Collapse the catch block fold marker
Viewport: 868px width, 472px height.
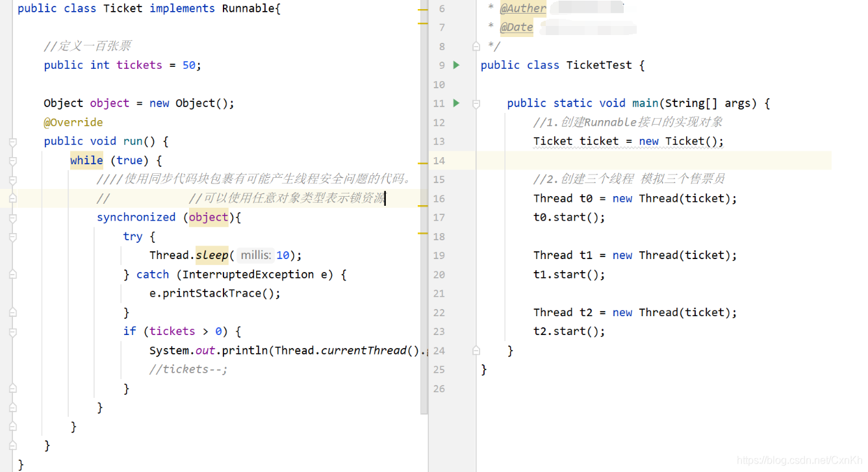[13, 275]
